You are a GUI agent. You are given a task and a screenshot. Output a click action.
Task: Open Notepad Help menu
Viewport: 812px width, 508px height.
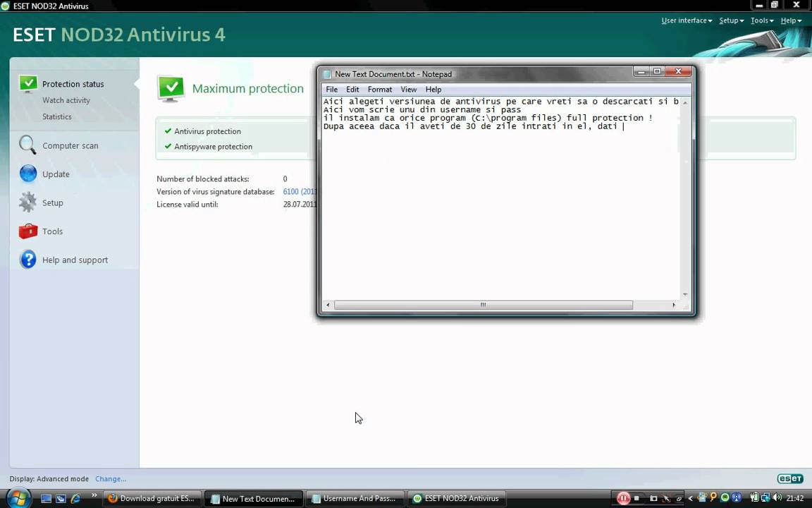[433, 89]
